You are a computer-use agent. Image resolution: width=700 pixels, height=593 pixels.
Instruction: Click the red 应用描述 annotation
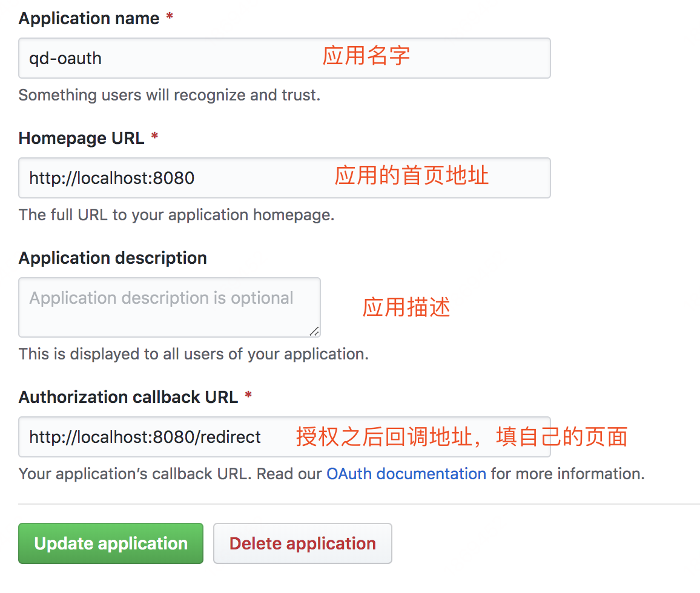pyautogui.click(x=406, y=307)
